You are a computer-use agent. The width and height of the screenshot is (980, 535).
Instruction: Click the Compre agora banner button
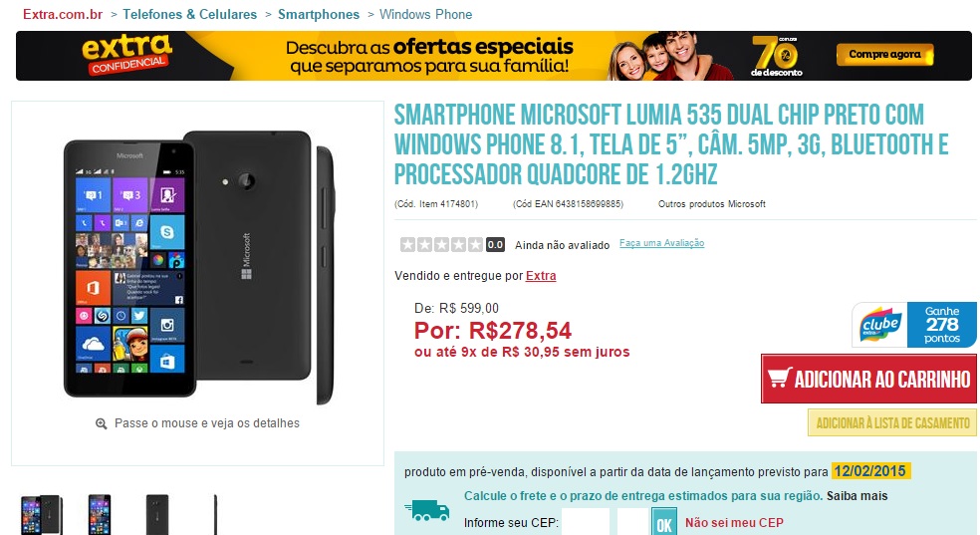(x=884, y=55)
